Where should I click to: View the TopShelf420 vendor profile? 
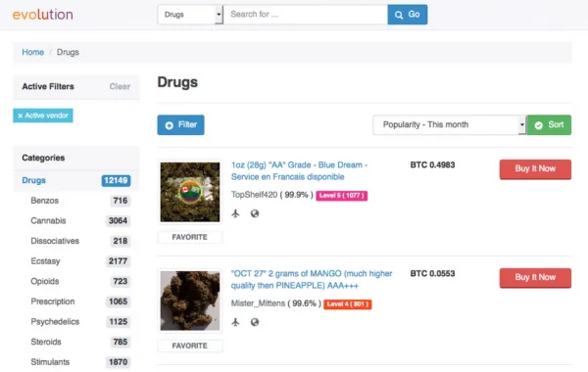[254, 195]
